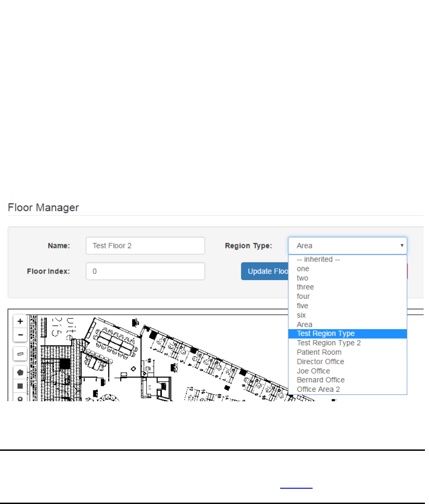Open the Region Type dropdown showing Area
This screenshot has height=504, width=429.
click(x=347, y=246)
